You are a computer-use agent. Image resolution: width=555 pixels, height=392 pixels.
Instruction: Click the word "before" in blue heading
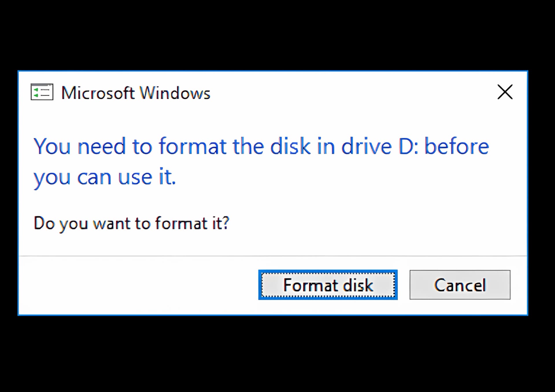click(x=457, y=146)
